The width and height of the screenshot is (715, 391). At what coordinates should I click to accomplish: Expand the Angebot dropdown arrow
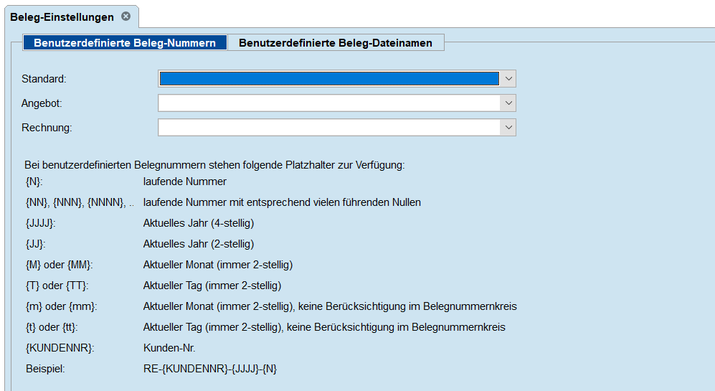click(508, 103)
